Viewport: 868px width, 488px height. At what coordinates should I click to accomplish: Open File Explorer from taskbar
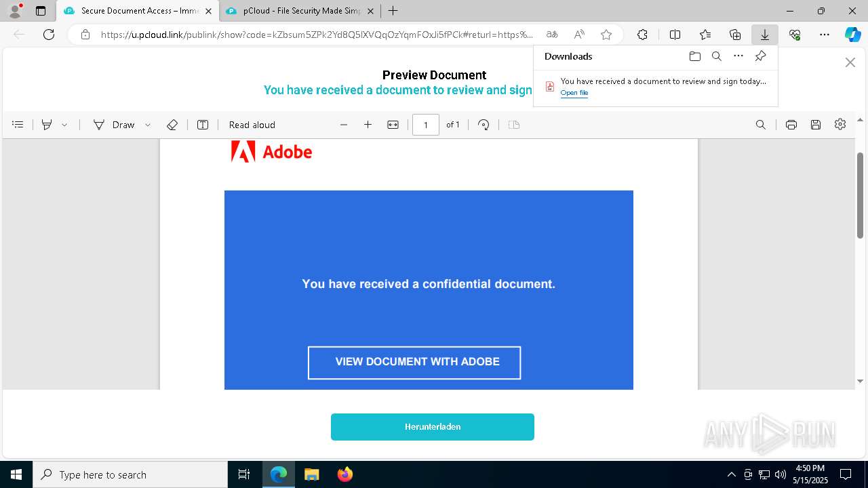(311, 474)
